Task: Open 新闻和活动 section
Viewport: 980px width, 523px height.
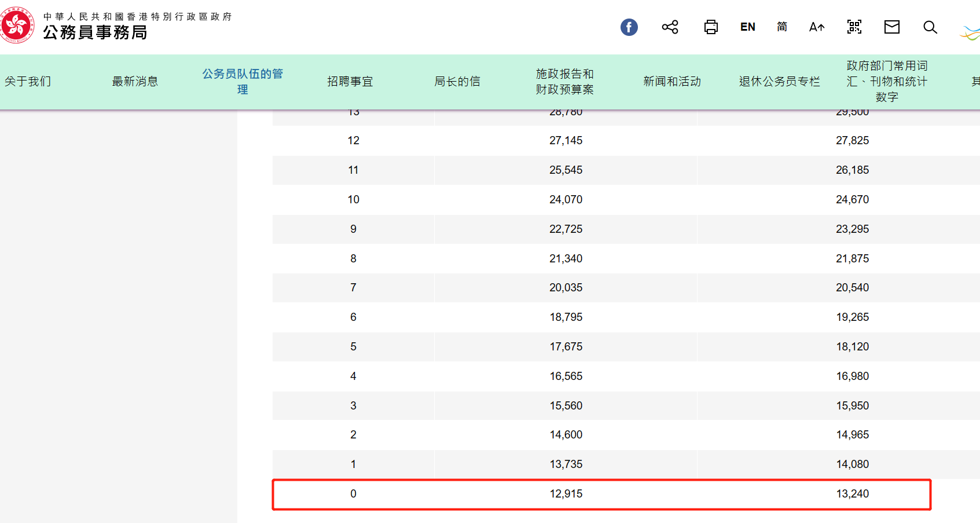Action: coord(671,82)
